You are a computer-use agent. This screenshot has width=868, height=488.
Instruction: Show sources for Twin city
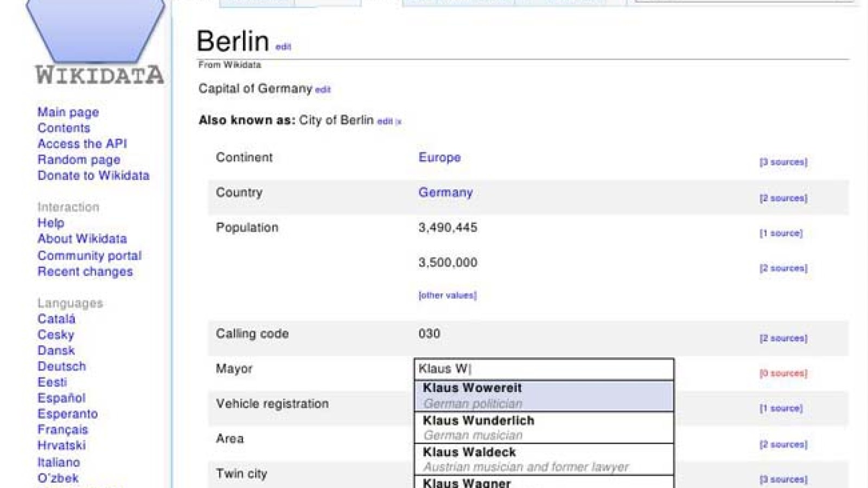click(783, 479)
